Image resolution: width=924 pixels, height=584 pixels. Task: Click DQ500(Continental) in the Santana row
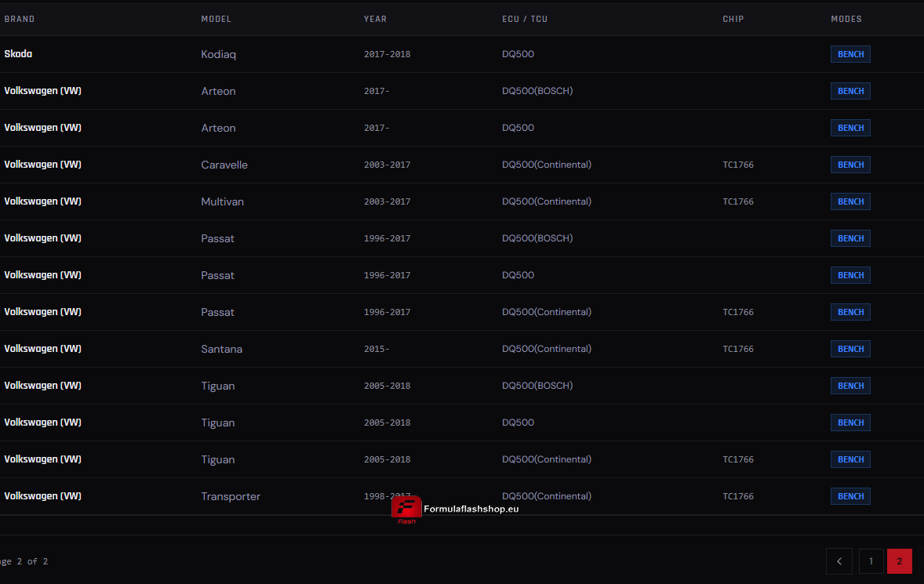point(546,349)
